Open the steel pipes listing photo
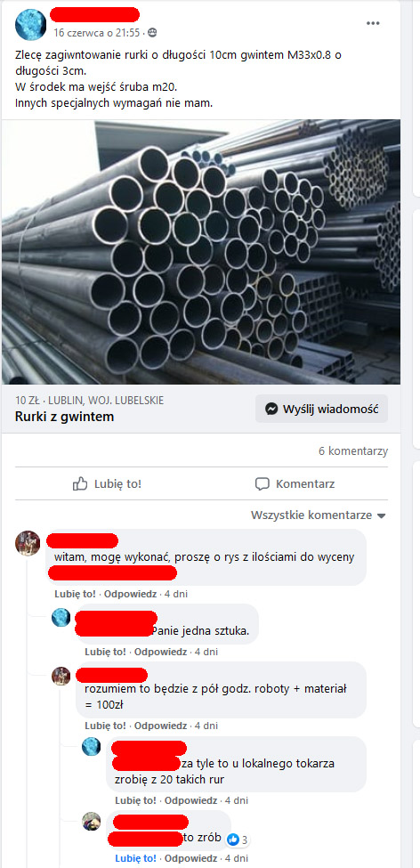This screenshot has height=868, width=420. pos(201,252)
